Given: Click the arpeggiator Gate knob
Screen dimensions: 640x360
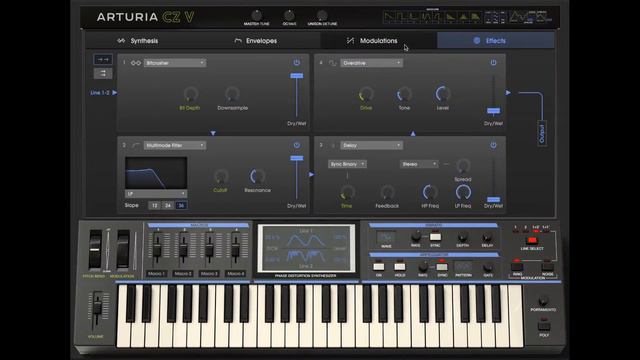Looking at the screenshot, I should 488,268.
